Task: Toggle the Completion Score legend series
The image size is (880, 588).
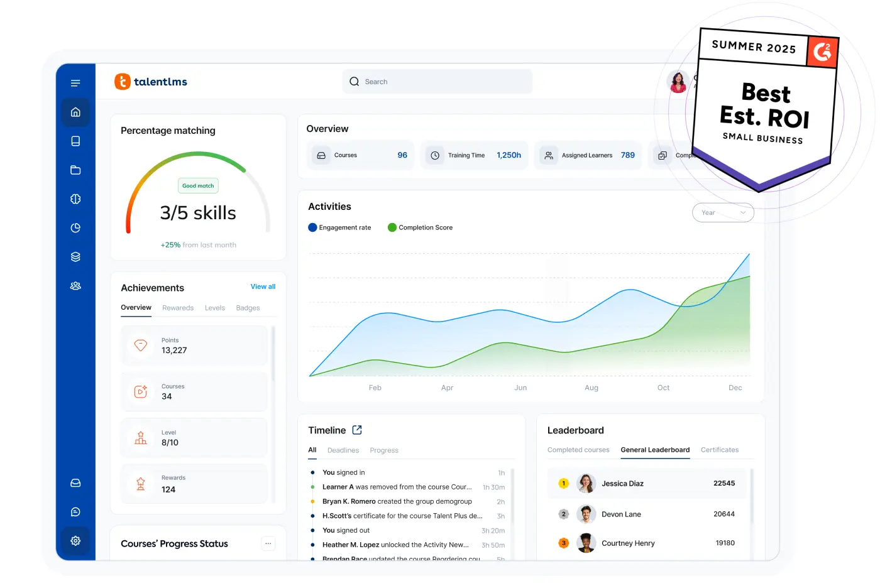Action: click(420, 227)
